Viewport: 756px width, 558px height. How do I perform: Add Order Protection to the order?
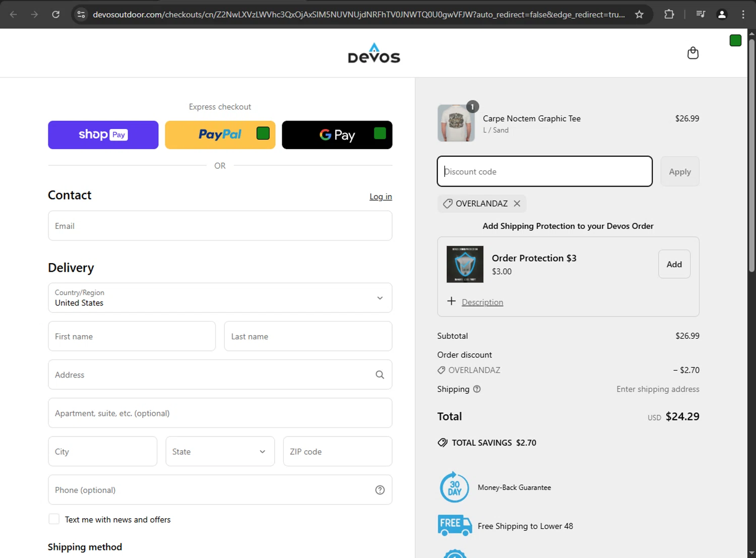[674, 264]
